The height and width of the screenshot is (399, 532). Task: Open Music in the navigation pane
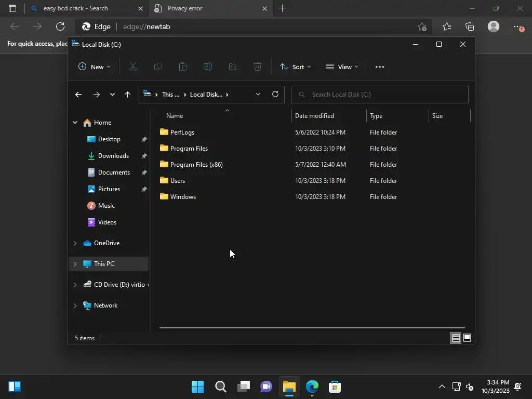106,206
